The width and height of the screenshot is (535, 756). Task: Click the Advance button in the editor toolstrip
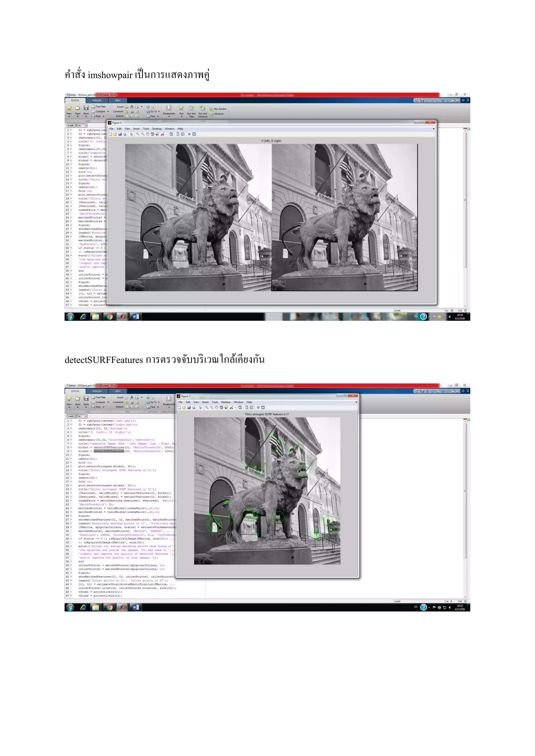217,114
